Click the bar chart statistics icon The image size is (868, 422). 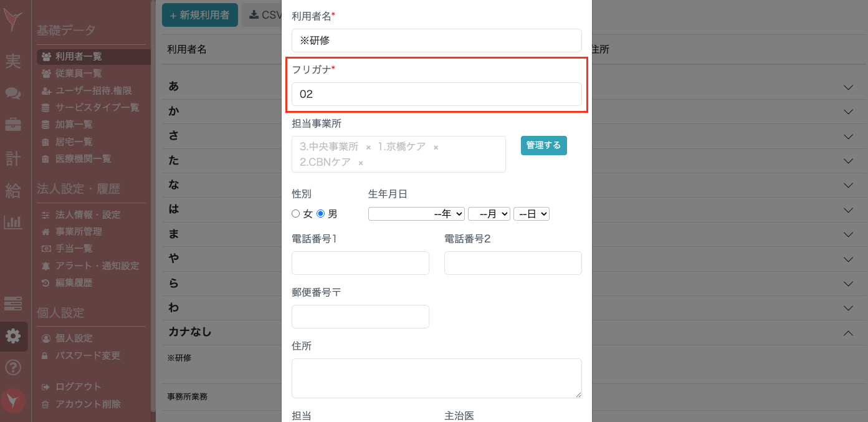(x=14, y=221)
